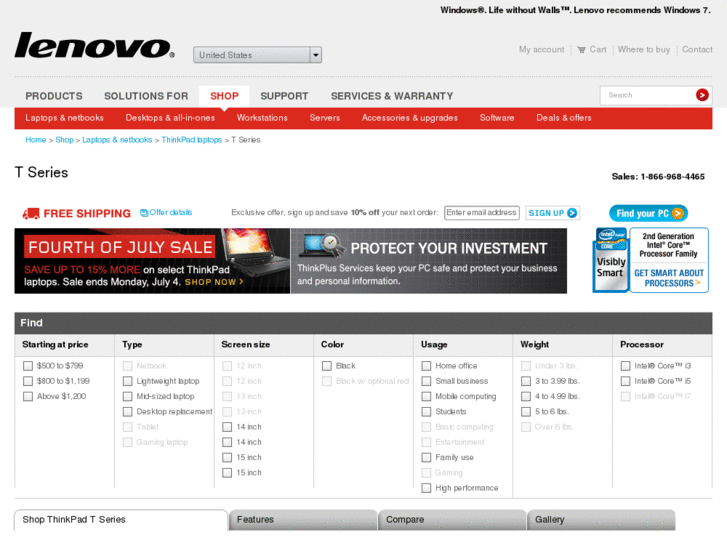Tick the Desktop replacement checkbox

click(128, 412)
